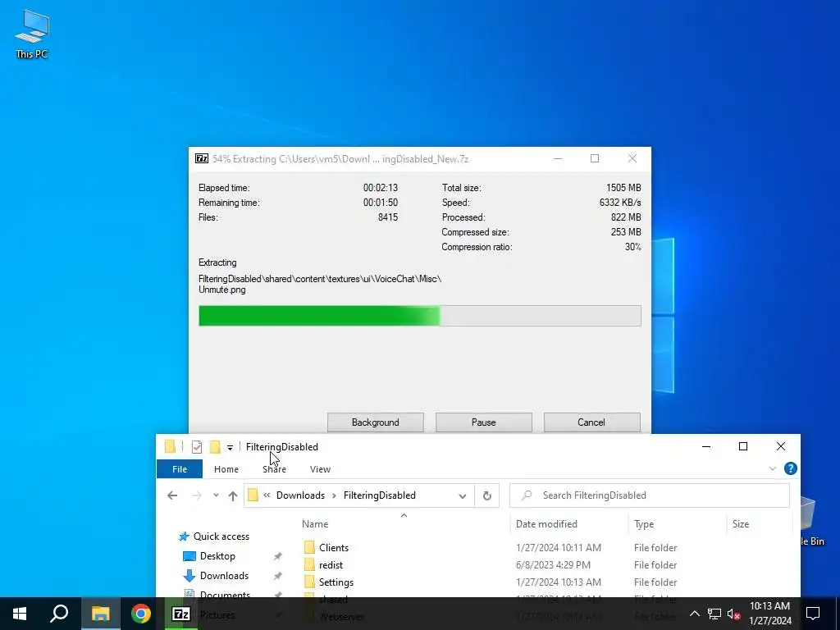Click 6/8/2023 4:29 PM date of redist
The image size is (840, 630).
tap(553, 564)
